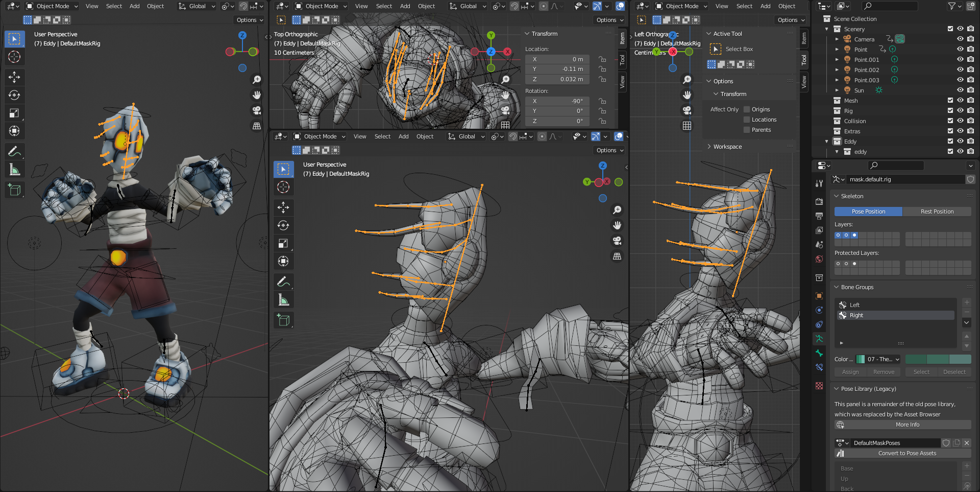Activate the Annotate tool in left viewport
Viewport: 980px width, 492px height.
pyautogui.click(x=14, y=151)
